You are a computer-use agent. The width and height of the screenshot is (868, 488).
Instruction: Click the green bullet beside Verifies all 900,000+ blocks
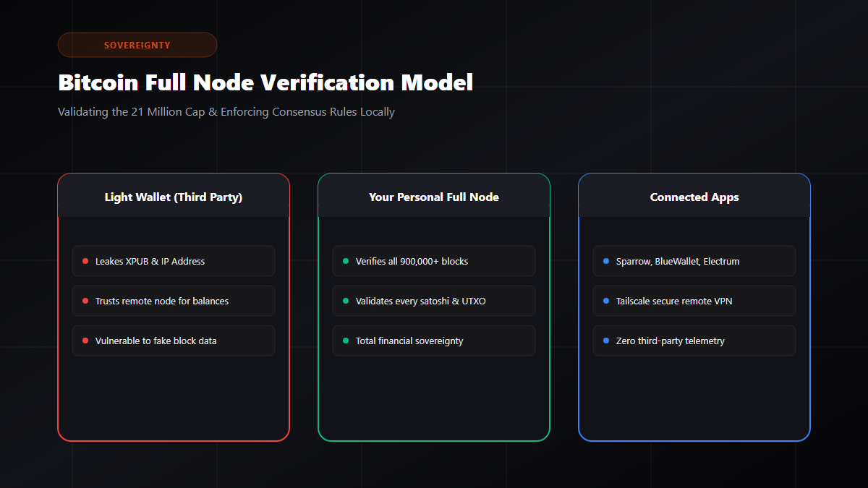pyautogui.click(x=346, y=261)
